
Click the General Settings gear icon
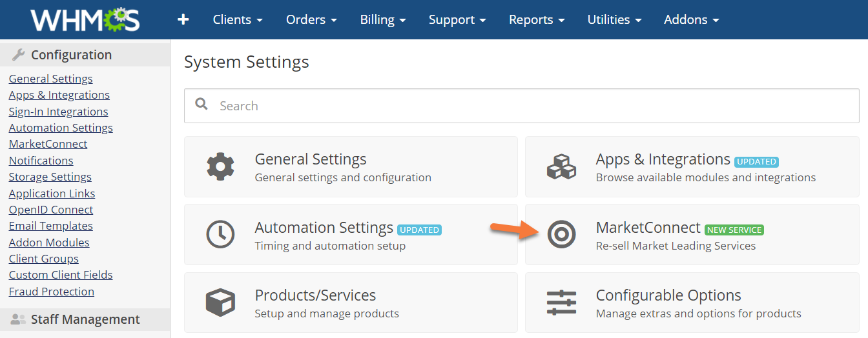(x=220, y=166)
